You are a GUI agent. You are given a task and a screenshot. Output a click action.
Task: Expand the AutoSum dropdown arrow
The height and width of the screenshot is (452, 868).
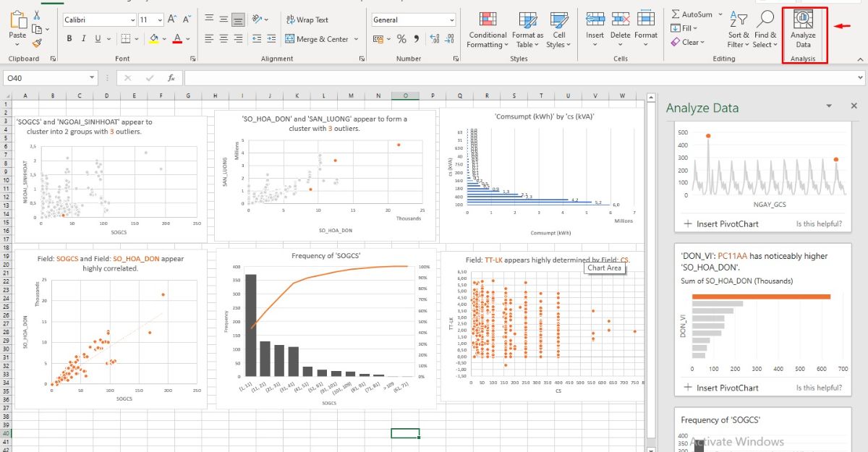[719, 14]
